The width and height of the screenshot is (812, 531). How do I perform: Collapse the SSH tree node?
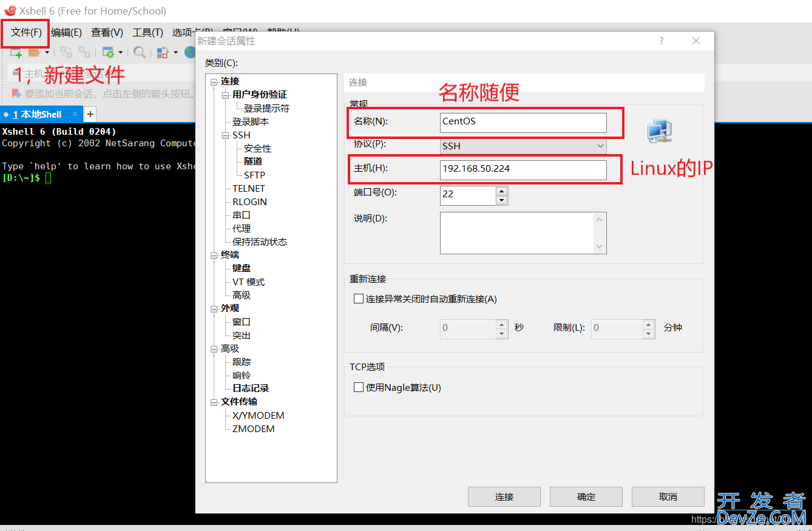226,135
